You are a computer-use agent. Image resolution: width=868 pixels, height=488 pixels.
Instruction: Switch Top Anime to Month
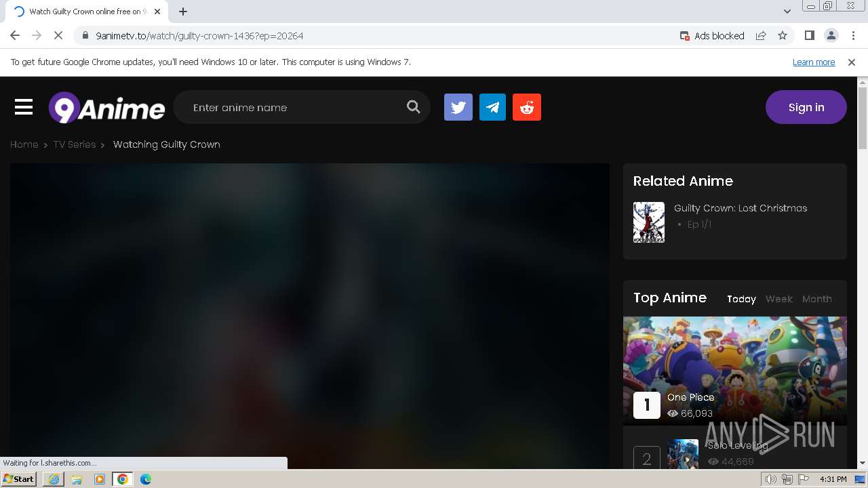pos(816,299)
